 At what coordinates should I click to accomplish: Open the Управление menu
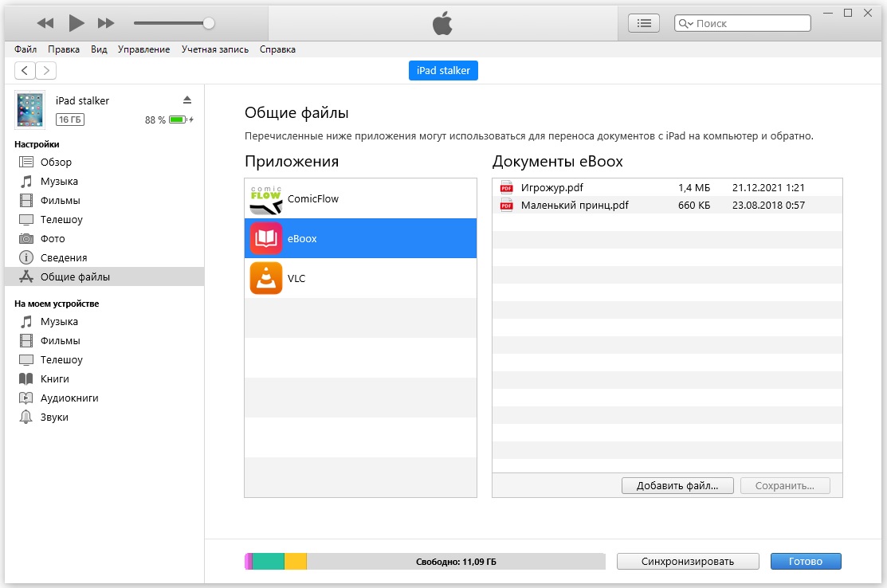pos(143,49)
